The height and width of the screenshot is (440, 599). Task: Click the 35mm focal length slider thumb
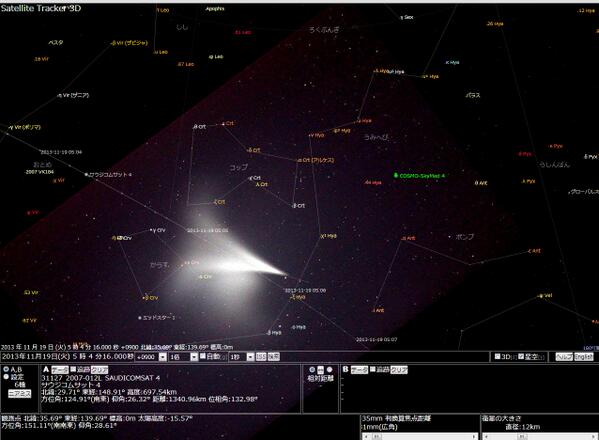tap(377, 436)
